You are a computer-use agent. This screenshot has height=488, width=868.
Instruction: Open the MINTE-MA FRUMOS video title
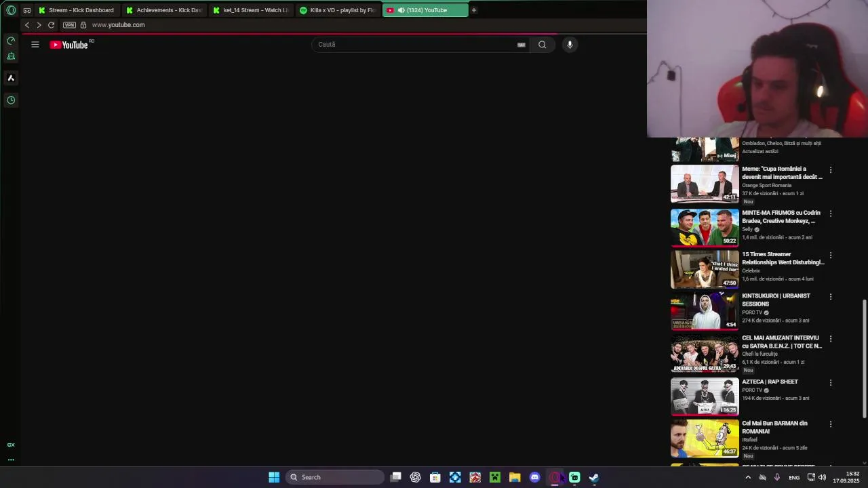tap(781, 217)
